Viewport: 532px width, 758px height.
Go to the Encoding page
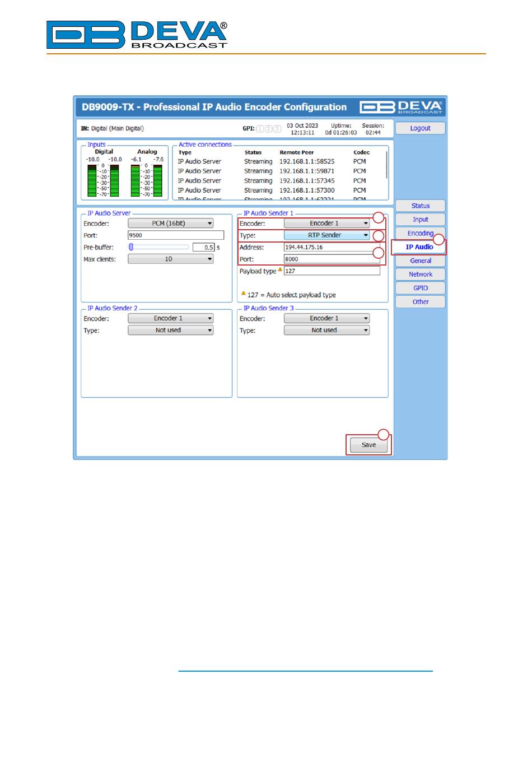421,233
